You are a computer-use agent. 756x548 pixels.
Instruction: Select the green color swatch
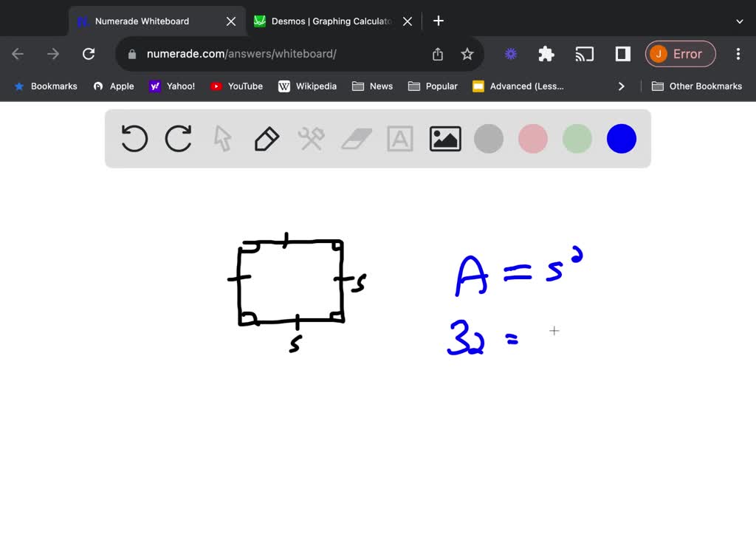click(577, 138)
